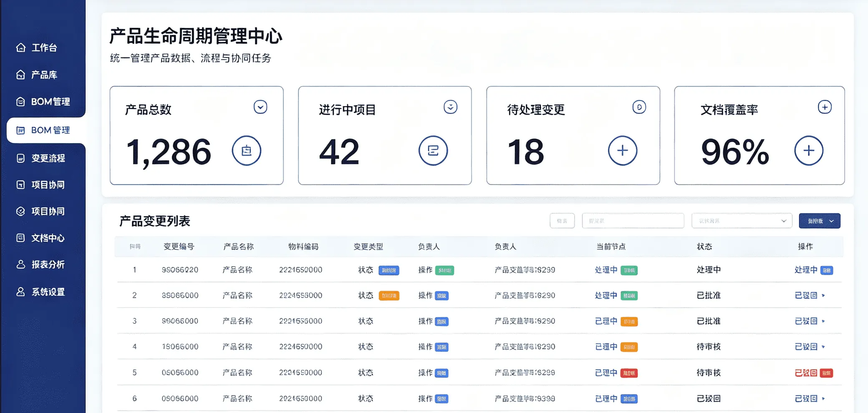Expand the 已驳回 arrow in row 6
868x413 pixels.
(823, 398)
